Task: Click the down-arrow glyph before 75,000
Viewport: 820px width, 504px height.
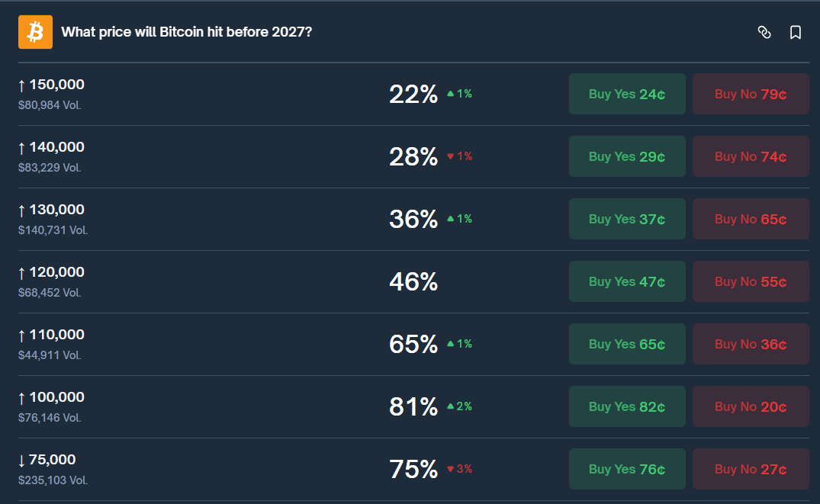Action: pos(22,460)
